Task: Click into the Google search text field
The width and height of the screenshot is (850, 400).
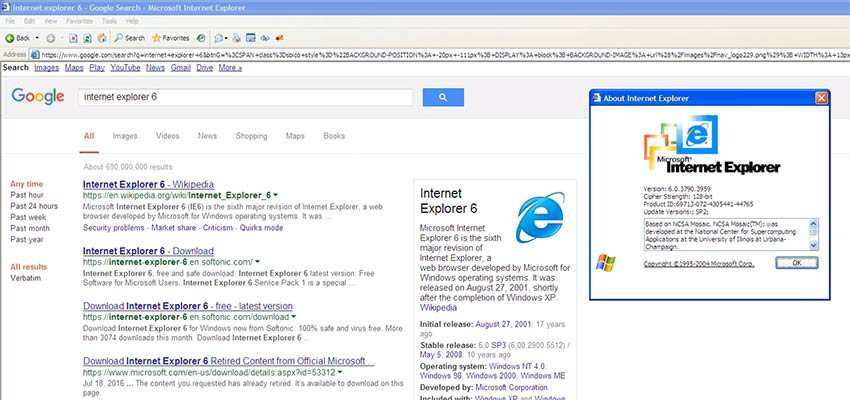Action: point(245,97)
